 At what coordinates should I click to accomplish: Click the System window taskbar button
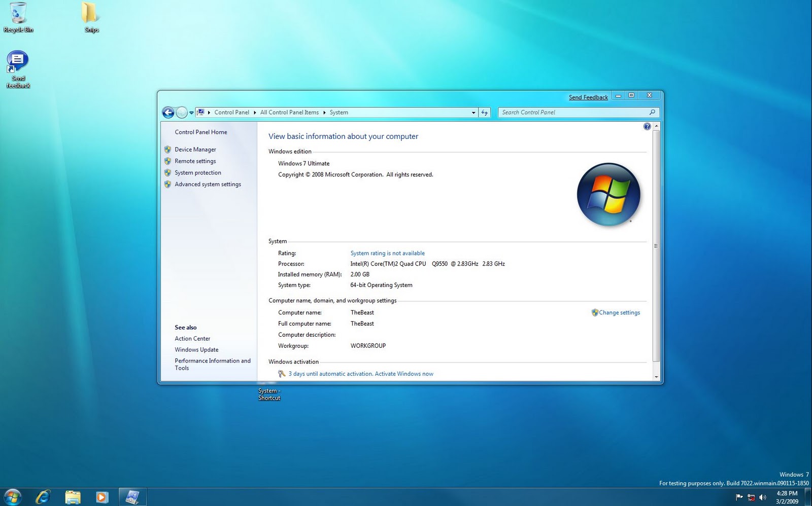(132, 497)
